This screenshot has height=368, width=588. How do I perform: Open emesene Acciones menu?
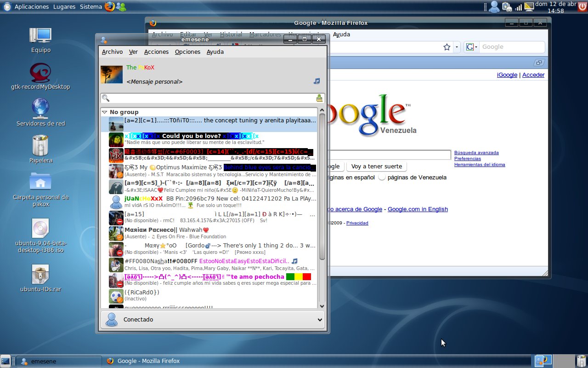(x=156, y=52)
